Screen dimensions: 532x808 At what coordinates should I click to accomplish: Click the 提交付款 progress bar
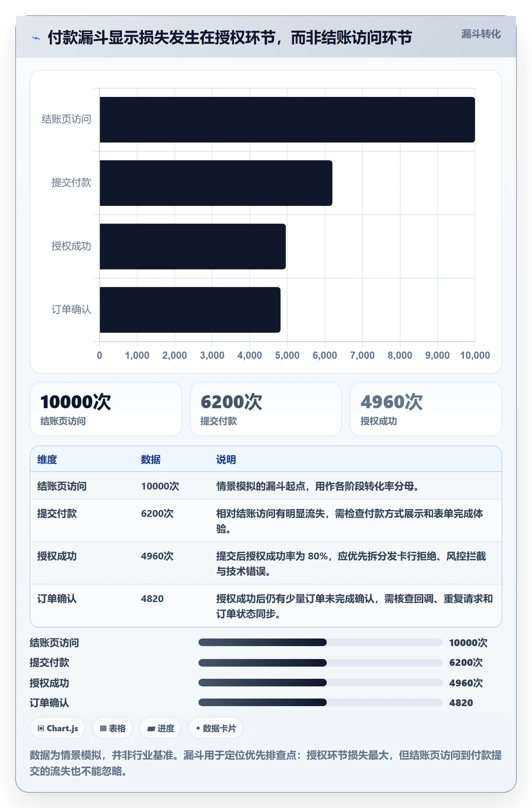(320, 663)
